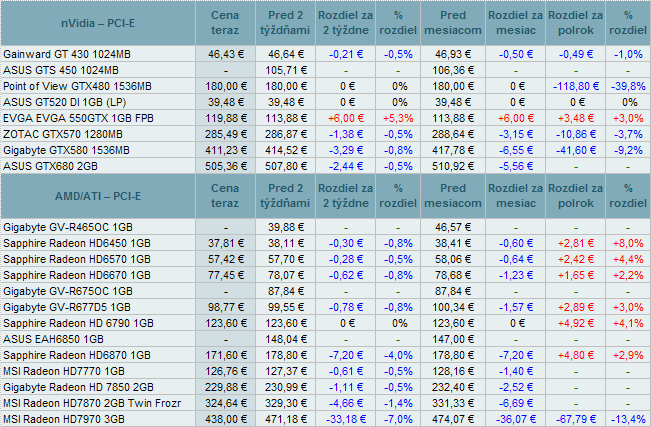Click month-ago price 510,92 € for GTX680

coord(453,166)
